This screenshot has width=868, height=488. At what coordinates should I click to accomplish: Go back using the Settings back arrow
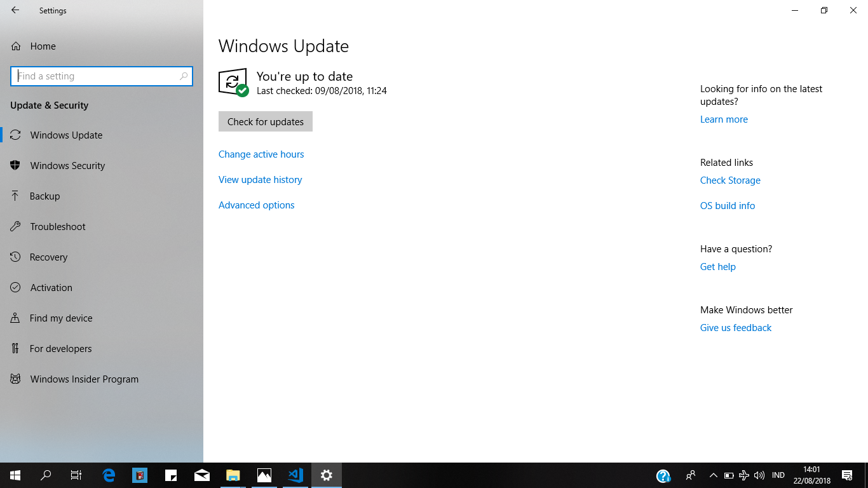point(15,10)
